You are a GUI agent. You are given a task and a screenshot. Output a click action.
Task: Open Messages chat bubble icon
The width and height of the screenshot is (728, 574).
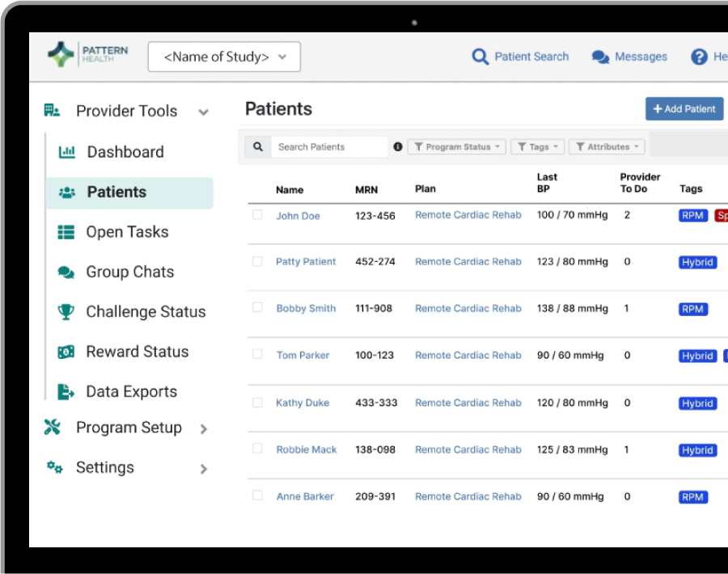[600, 57]
